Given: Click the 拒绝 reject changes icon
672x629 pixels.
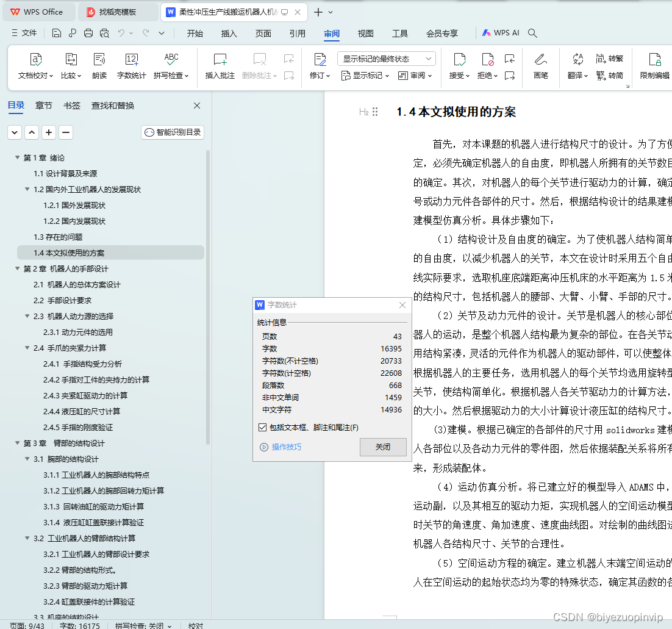Looking at the screenshot, I should click(x=487, y=66).
